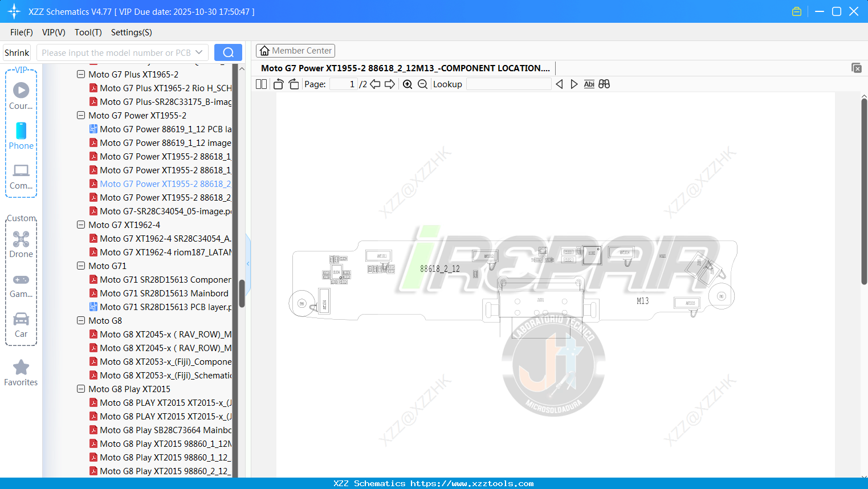Visit the www.xzztools.com link
The height and width of the screenshot is (489, 868).
(472, 483)
